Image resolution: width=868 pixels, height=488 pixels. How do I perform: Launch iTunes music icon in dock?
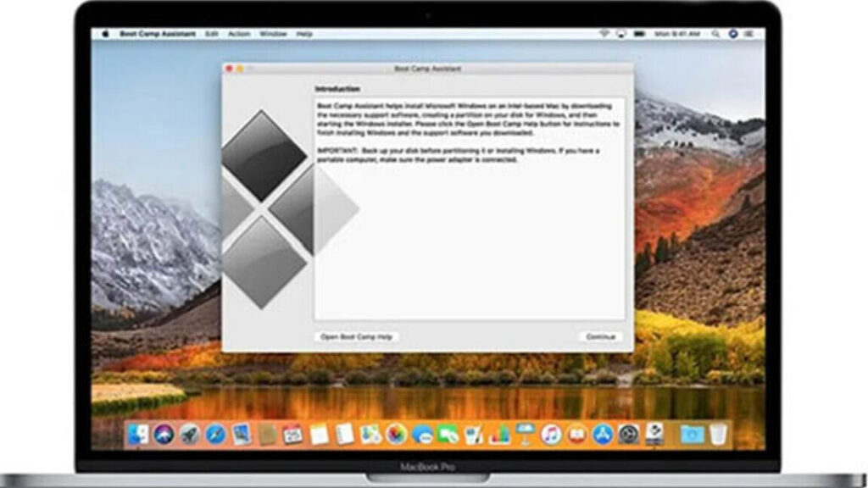(551, 435)
